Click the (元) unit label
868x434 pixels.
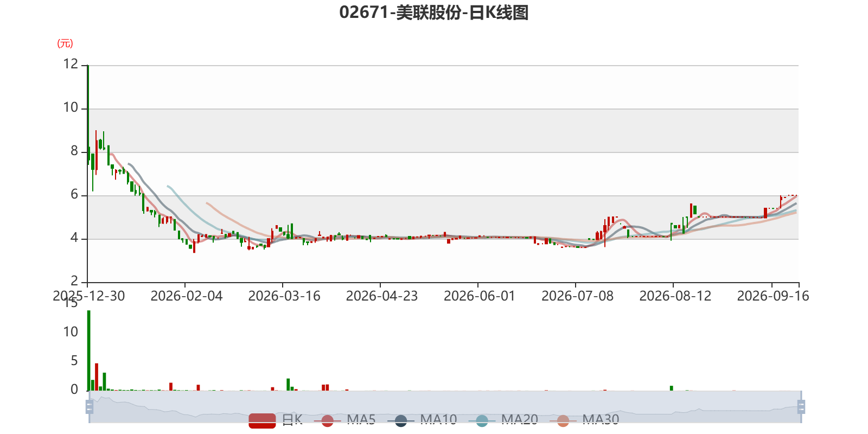coord(65,43)
